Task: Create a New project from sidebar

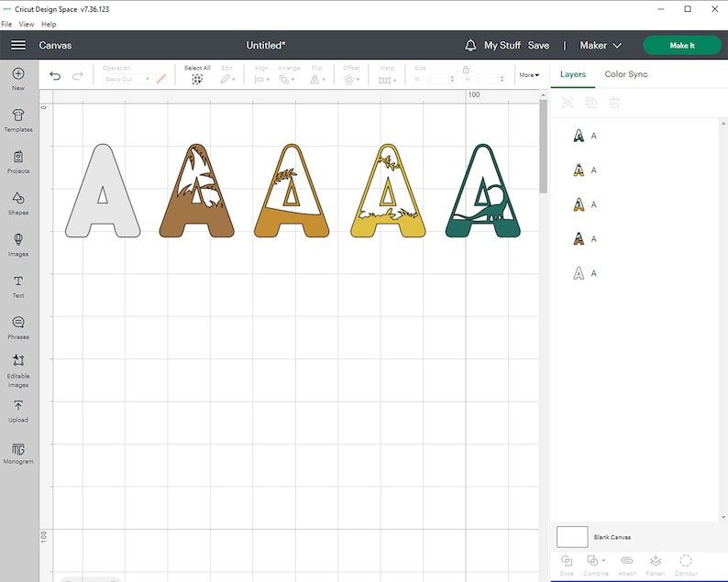Action: [x=18, y=79]
